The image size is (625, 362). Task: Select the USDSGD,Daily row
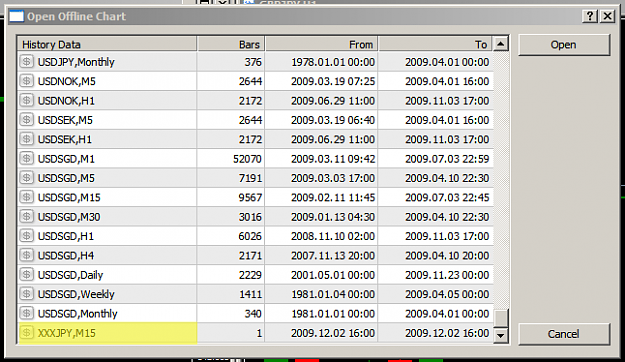pos(256,275)
